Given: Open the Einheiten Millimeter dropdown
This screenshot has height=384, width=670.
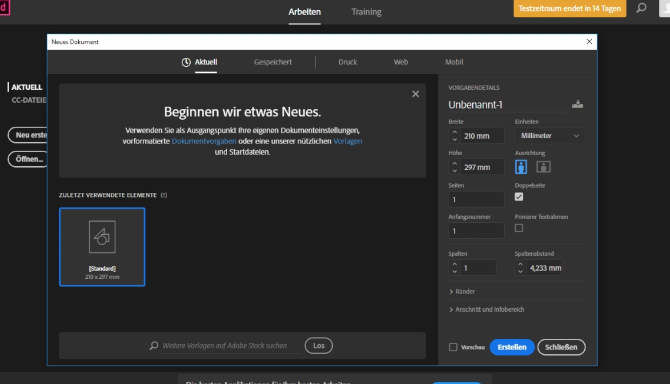Looking at the screenshot, I should (550, 136).
